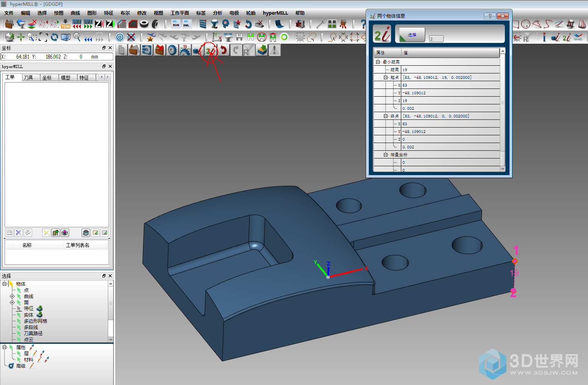The height and width of the screenshot is (385, 588).
Task: Click the info dialog scrollbar down arrow
Action: [x=503, y=169]
